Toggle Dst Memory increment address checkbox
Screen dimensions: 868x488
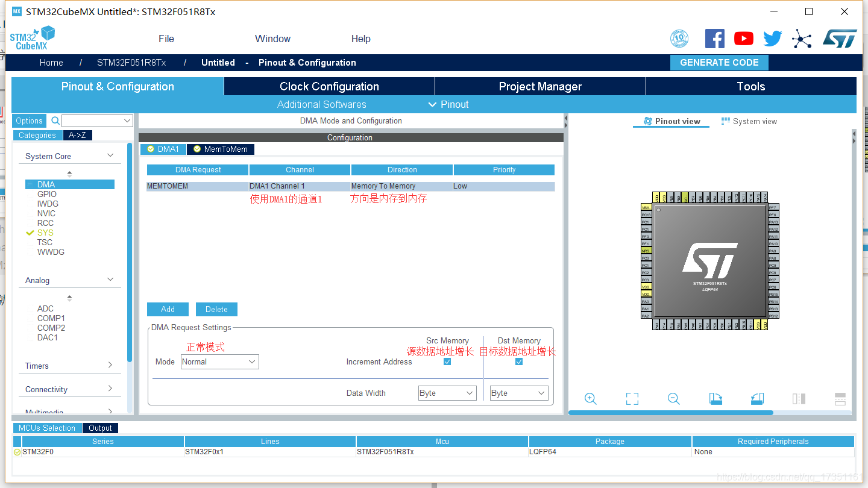pyautogui.click(x=519, y=361)
